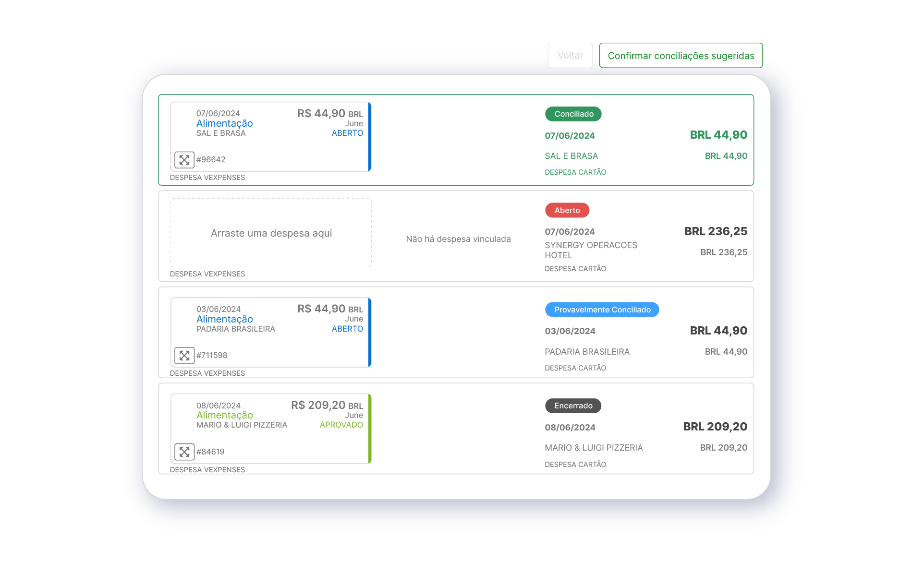
Task: Open green Alimentação link on pizzeria card
Action: (x=224, y=415)
